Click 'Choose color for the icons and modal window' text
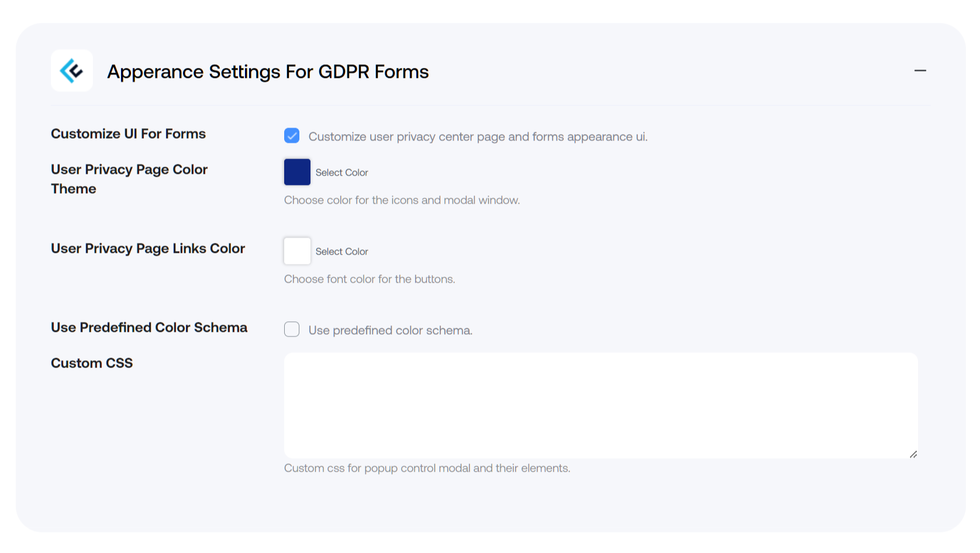Screen dimensions: 980x553 point(402,200)
